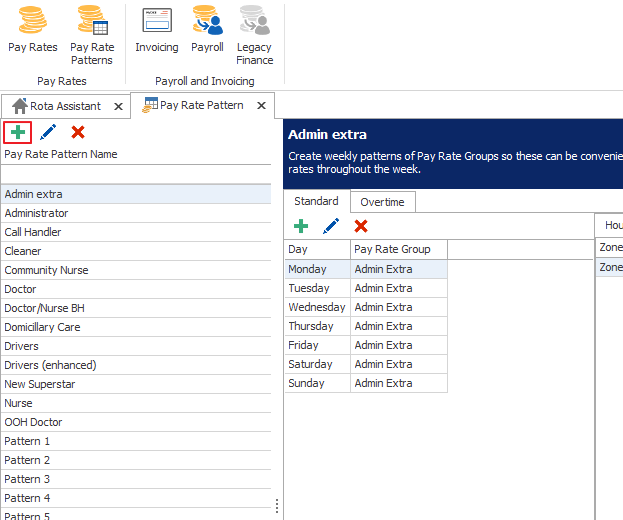Add day entry in Standard tab

(301, 226)
